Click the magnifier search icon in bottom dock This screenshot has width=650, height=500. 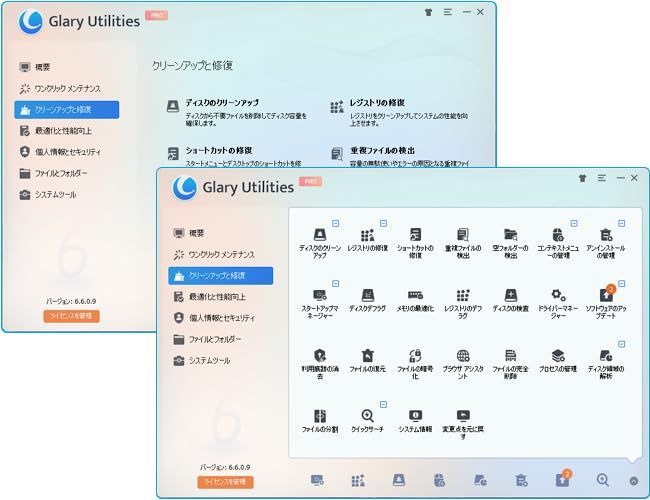tap(603, 481)
